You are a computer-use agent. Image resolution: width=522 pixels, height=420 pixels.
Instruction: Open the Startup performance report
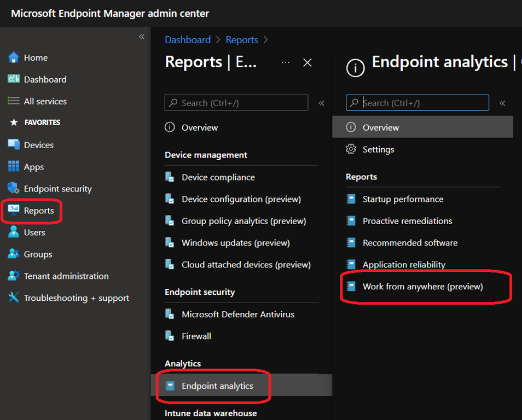(x=403, y=199)
